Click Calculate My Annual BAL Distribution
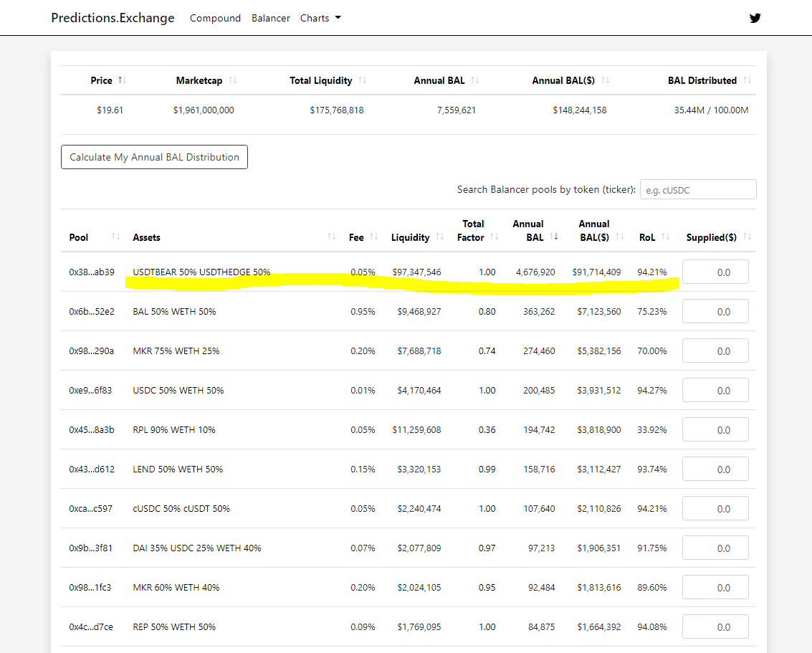Viewport: 812px width, 653px height. click(154, 157)
